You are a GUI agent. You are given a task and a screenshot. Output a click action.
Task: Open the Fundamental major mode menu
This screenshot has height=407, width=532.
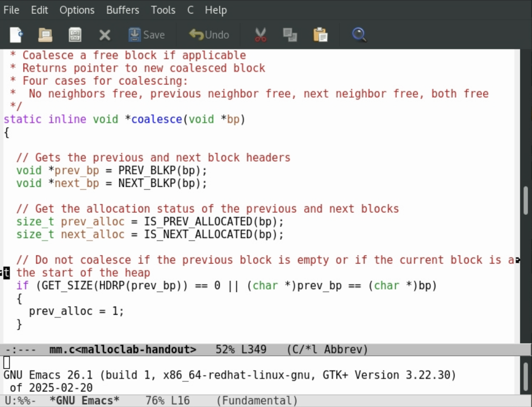click(257, 401)
